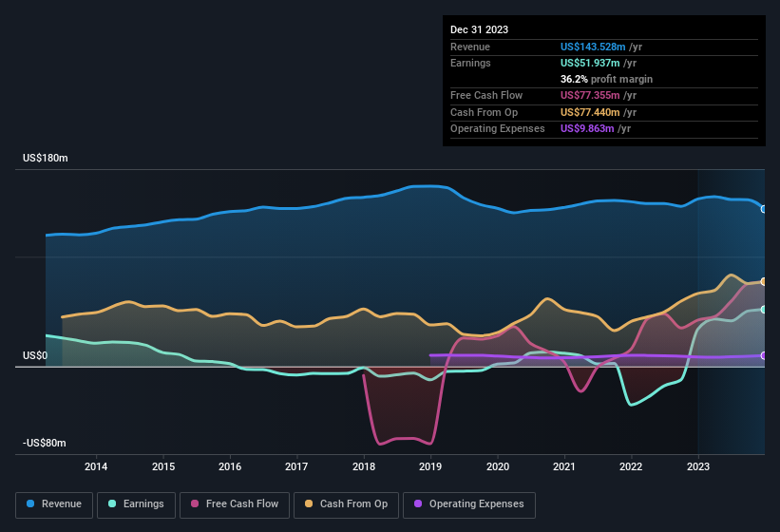
Task: Click the Dec 31 2023 tooltip header
Action: tap(479, 29)
